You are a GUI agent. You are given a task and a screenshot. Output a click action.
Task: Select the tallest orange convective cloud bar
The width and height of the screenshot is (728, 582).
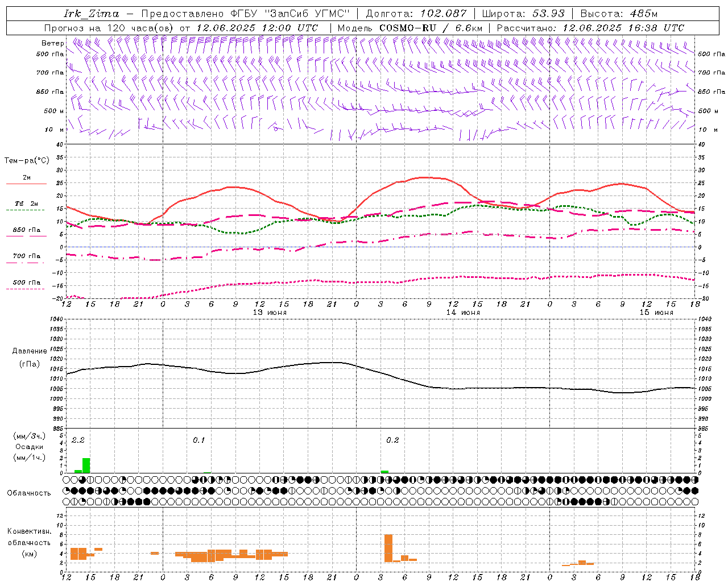[x=388, y=548]
